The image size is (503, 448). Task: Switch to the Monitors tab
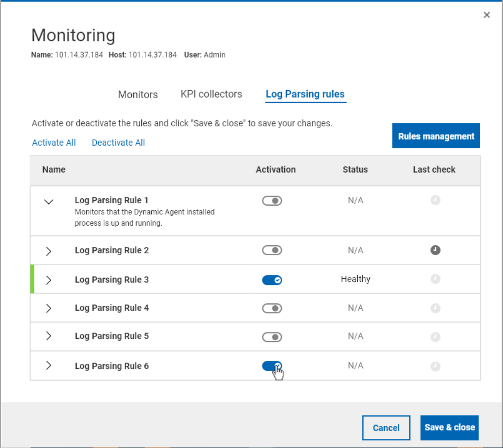click(138, 95)
